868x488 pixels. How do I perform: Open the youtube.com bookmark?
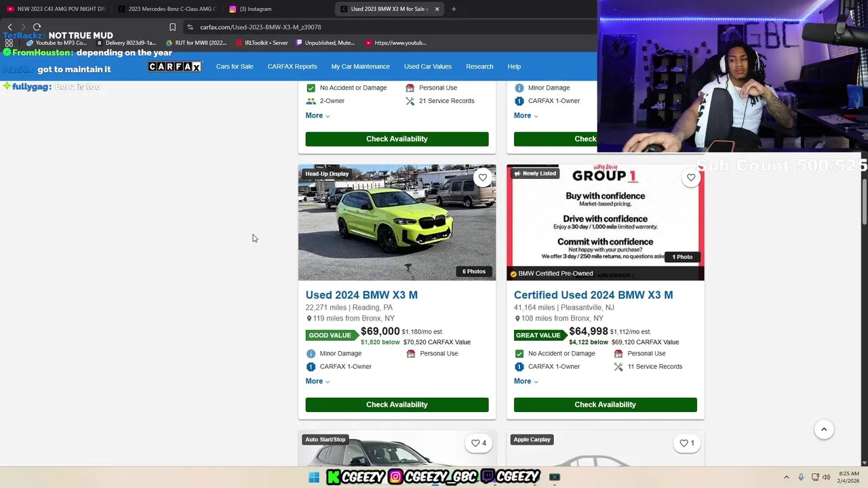point(396,43)
